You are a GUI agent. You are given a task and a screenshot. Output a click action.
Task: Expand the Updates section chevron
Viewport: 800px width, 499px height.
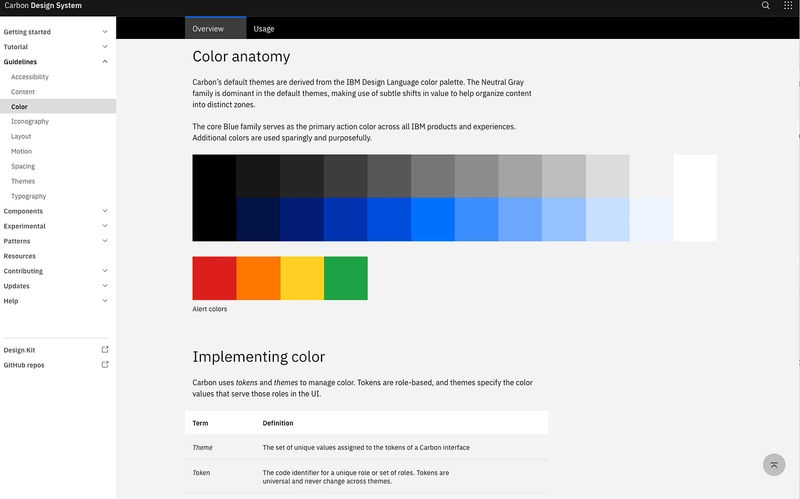[x=105, y=286]
